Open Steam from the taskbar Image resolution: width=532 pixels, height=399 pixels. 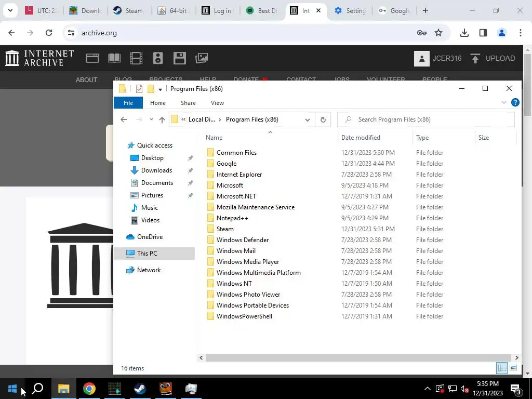click(140, 389)
